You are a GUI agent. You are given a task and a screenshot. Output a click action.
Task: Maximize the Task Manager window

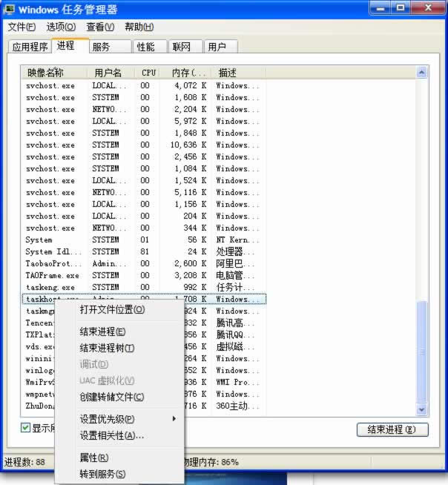pyautogui.click(x=401, y=7)
